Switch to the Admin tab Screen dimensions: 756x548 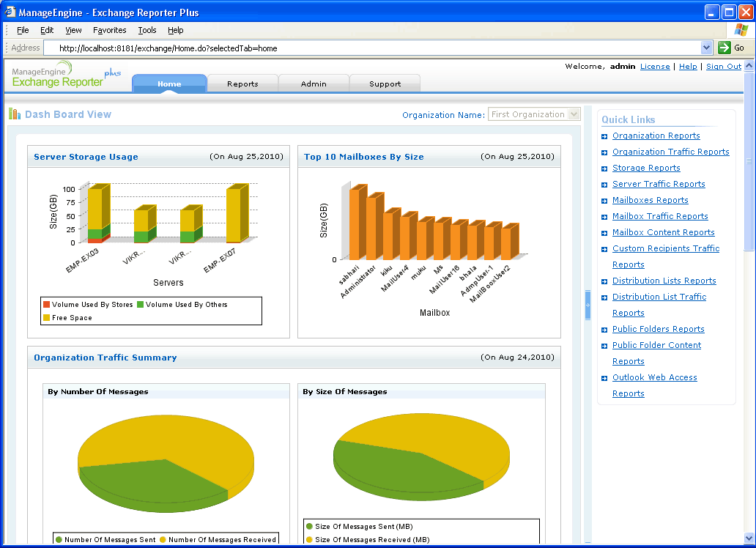tap(314, 84)
